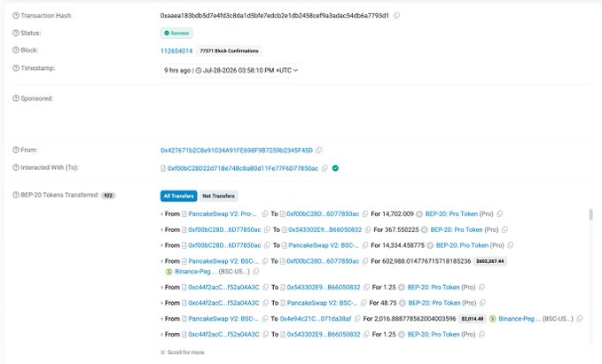Copy recipient 0x4e94c21C address in 2,016.88 row
The image size is (602, 364).
click(357, 319)
